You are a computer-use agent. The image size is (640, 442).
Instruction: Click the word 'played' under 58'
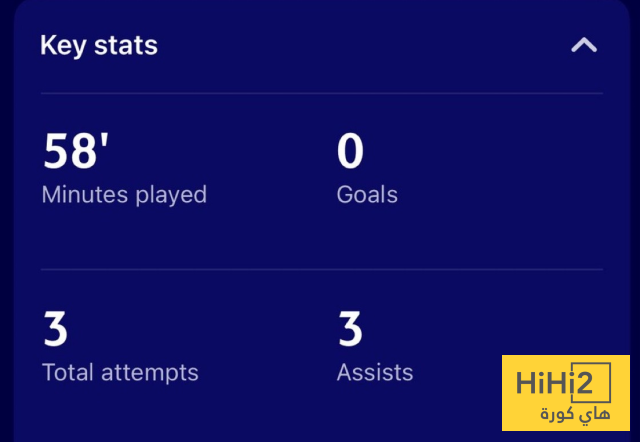point(169,194)
